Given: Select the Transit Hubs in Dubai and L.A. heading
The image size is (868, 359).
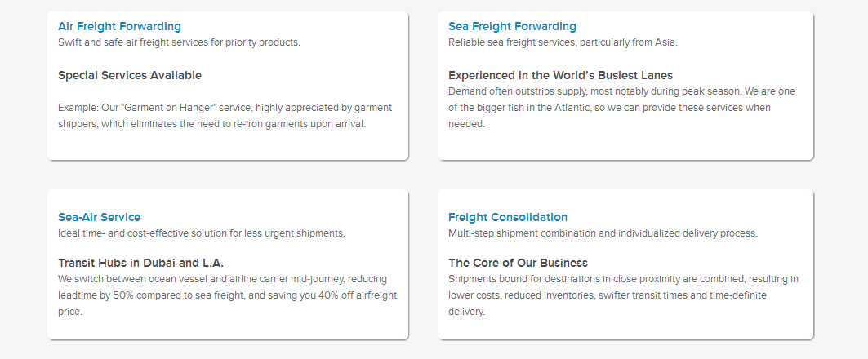Looking at the screenshot, I should [140, 263].
